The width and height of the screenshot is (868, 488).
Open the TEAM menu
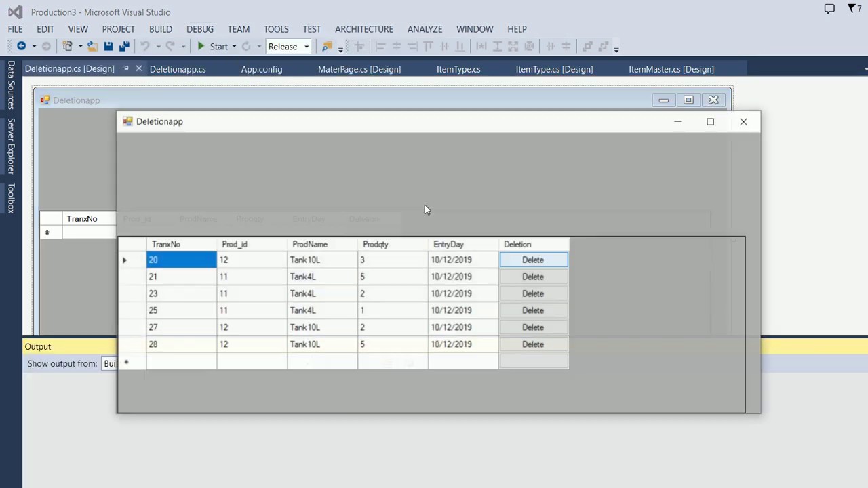pos(239,29)
